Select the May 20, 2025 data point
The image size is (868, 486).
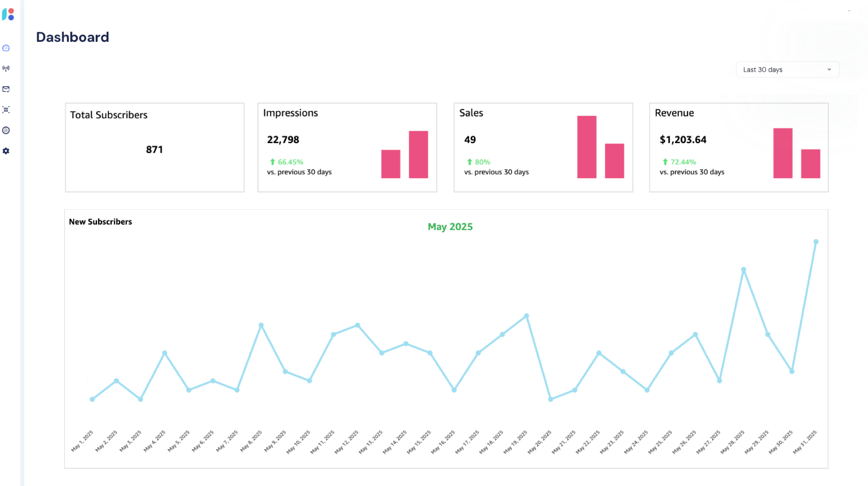[x=551, y=399]
